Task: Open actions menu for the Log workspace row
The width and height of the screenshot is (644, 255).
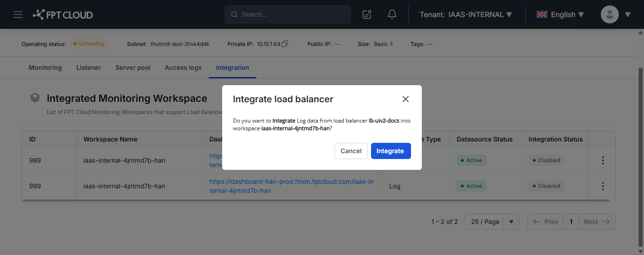Action: [603, 186]
